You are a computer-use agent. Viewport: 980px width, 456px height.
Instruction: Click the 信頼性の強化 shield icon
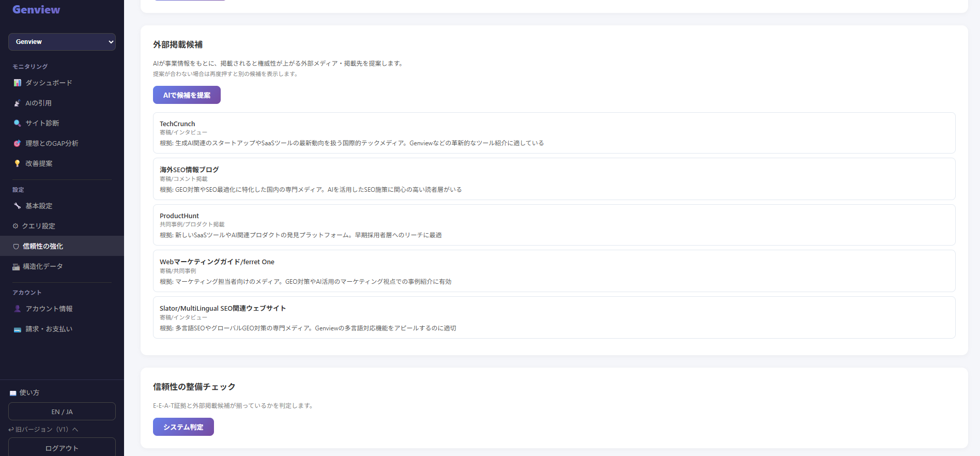16,247
